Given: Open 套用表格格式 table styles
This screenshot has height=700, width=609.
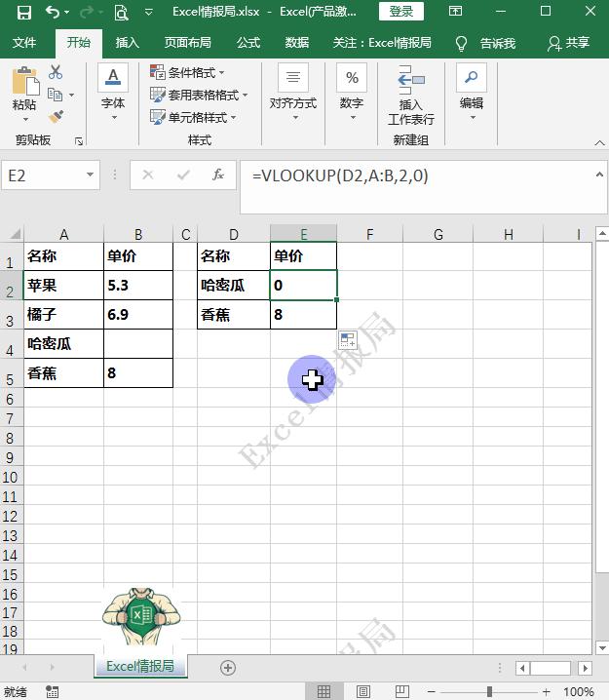Looking at the screenshot, I should [199, 95].
